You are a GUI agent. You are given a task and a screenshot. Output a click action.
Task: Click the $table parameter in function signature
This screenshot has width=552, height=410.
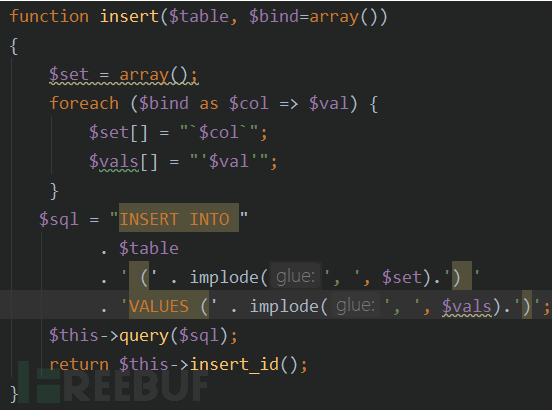[x=199, y=16]
